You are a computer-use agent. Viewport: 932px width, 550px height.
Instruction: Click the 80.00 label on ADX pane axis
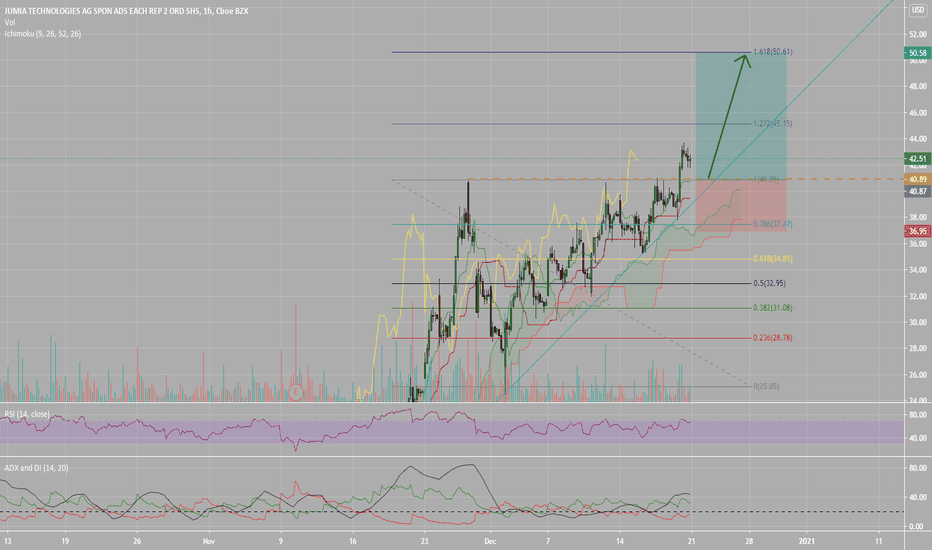917,469
